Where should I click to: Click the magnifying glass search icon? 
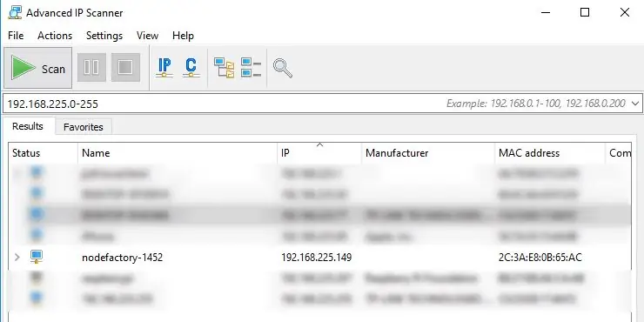click(x=283, y=68)
